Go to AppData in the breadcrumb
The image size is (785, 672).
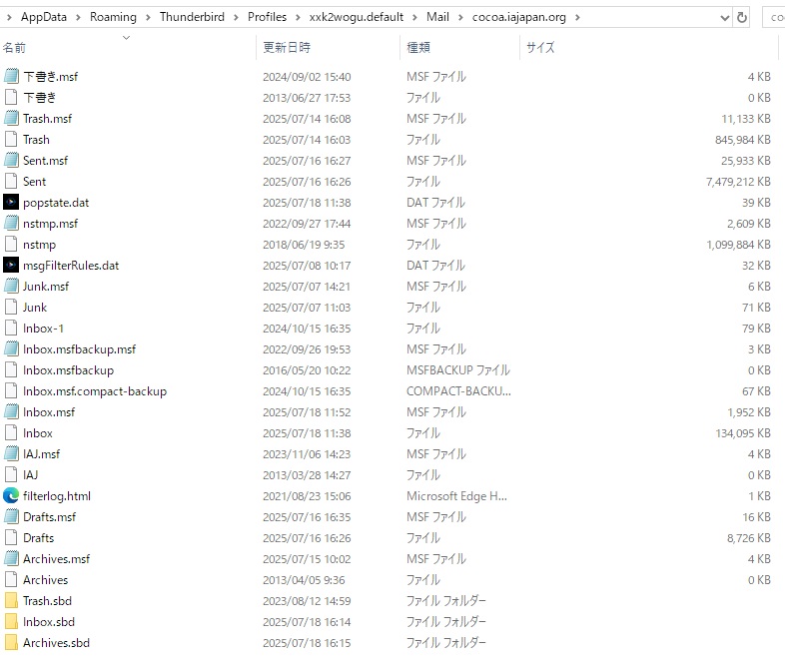coord(44,17)
